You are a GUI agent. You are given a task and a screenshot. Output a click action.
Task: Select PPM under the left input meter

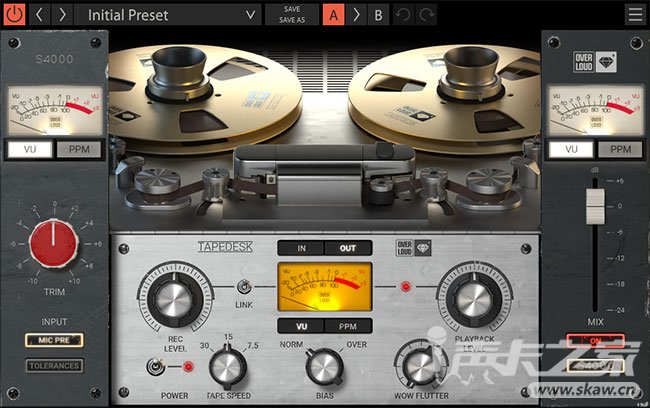click(79, 149)
